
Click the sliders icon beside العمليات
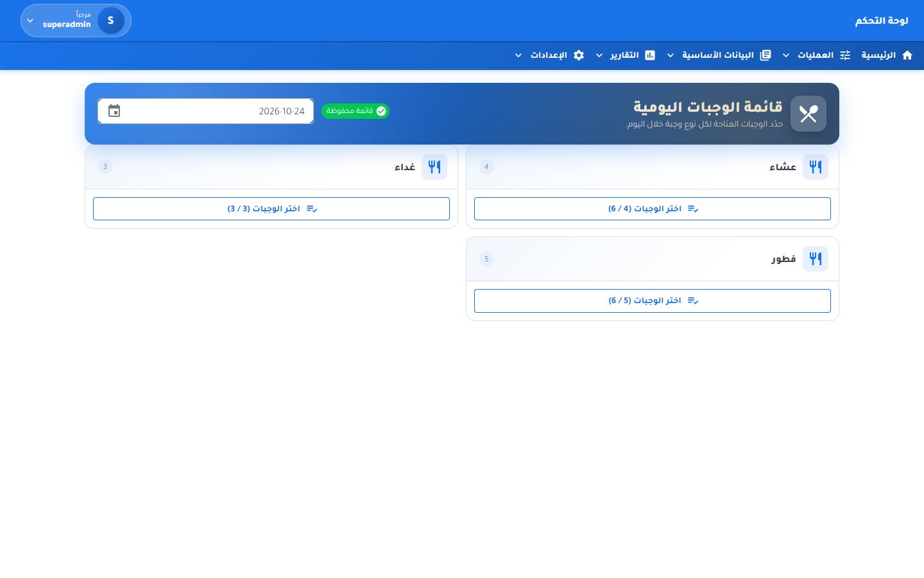(845, 55)
